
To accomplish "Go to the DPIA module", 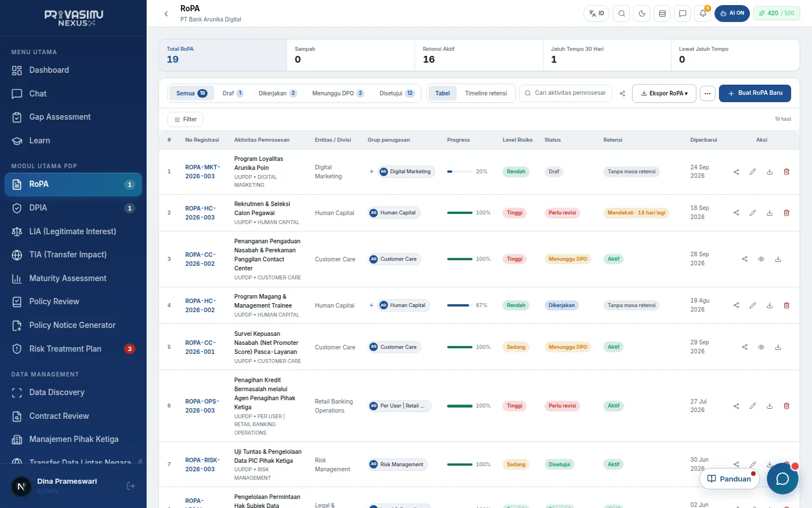I will pos(73,208).
